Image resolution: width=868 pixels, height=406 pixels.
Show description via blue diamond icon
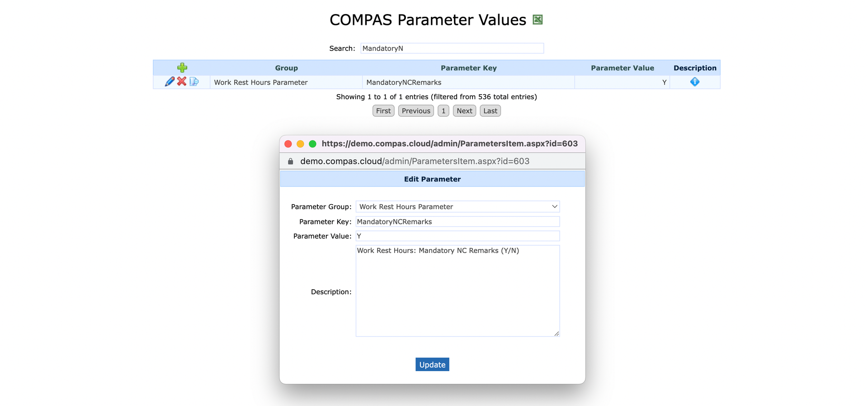(x=695, y=82)
